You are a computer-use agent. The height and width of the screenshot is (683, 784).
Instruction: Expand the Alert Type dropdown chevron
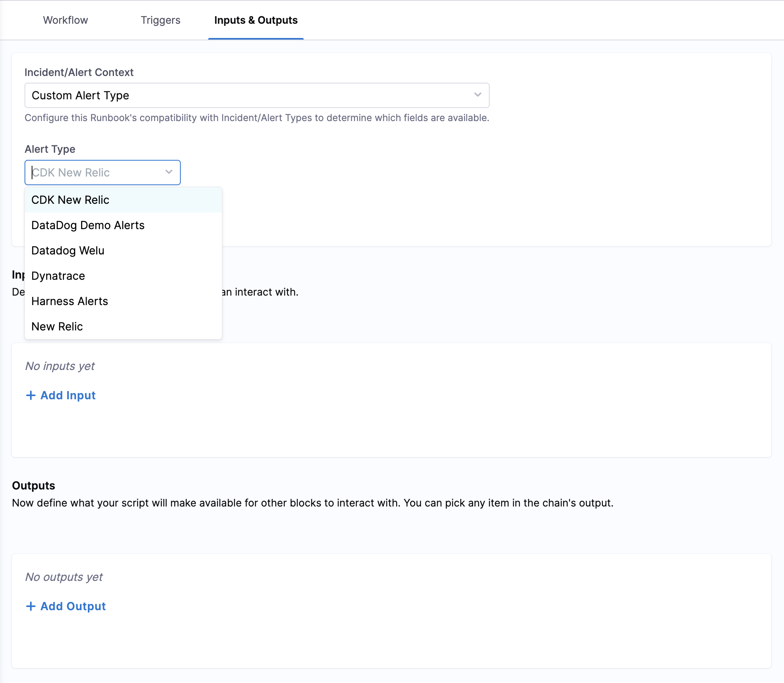pyautogui.click(x=169, y=172)
